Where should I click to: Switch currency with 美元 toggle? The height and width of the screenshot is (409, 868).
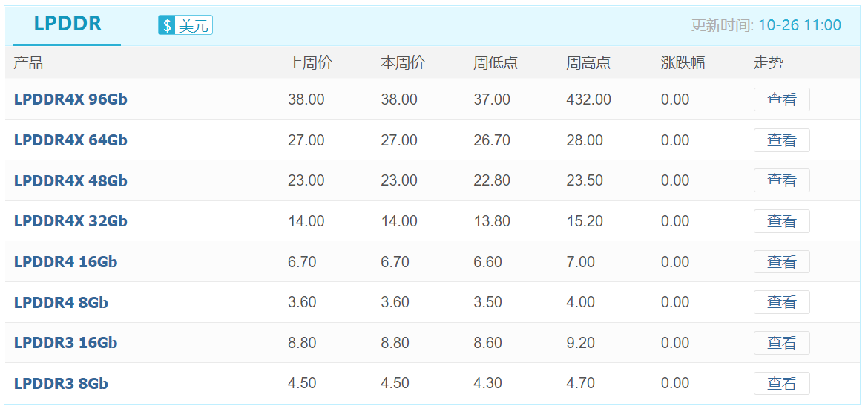(x=185, y=25)
